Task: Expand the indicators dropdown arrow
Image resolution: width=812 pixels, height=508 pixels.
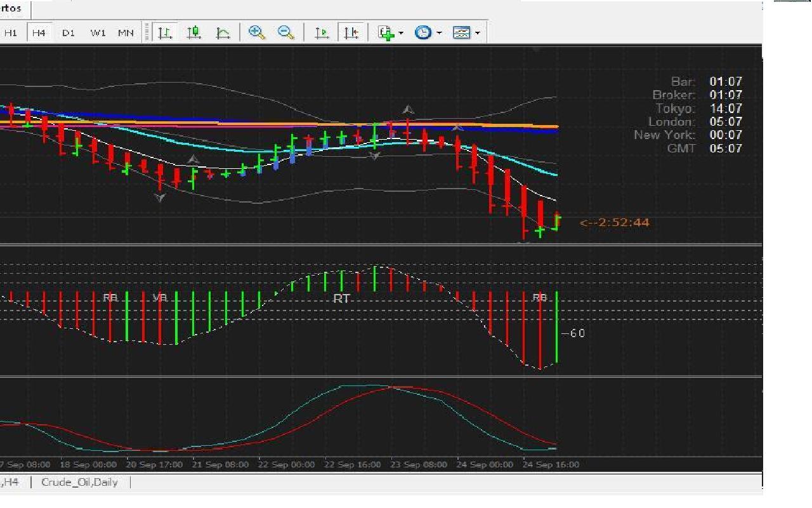Action: [x=402, y=33]
